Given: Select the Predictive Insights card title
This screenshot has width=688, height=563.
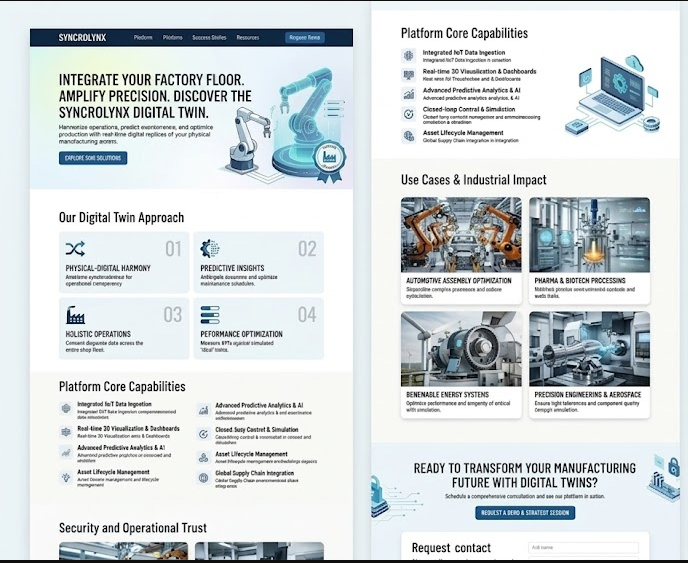Looking at the screenshot, I should click(232, 268).
